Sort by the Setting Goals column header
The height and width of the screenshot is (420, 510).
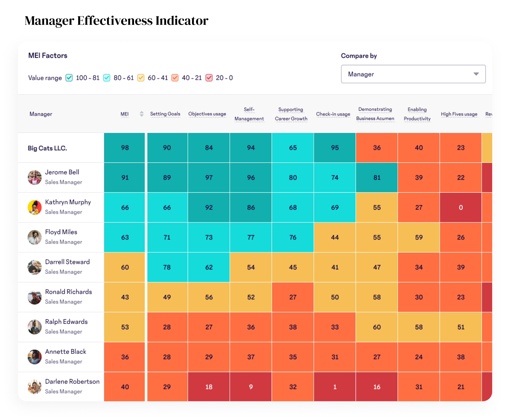tap(165, 114)
